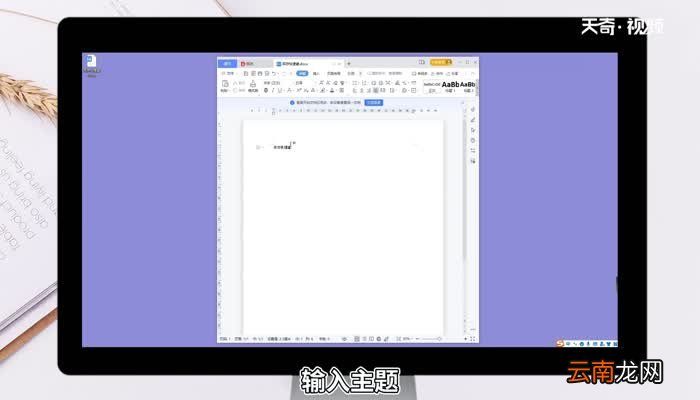The width and height of the screenshot is (700, 400).
Task: Apply the Normal body text style
Action: coord(432,87)
